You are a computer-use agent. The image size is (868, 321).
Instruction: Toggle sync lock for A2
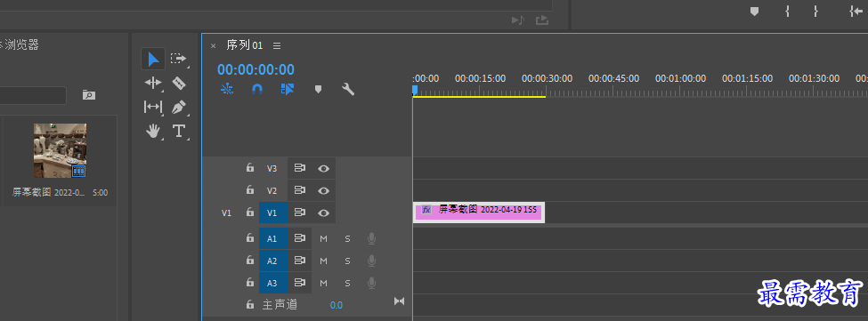pyautogui.click(x=299, y=261)
